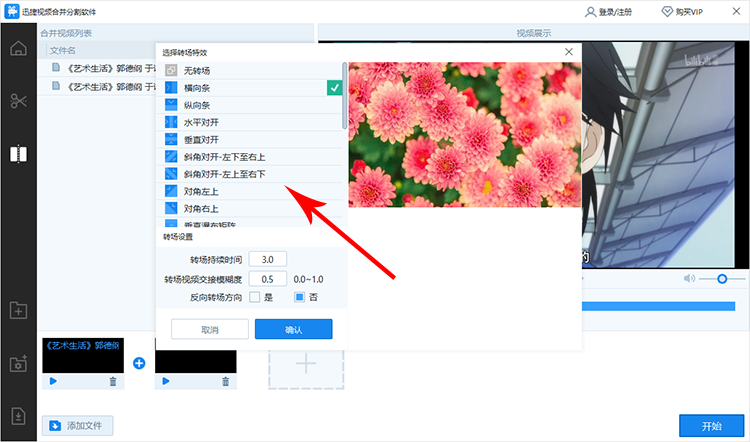Select 纵向条 transition effect

[250, 105]
